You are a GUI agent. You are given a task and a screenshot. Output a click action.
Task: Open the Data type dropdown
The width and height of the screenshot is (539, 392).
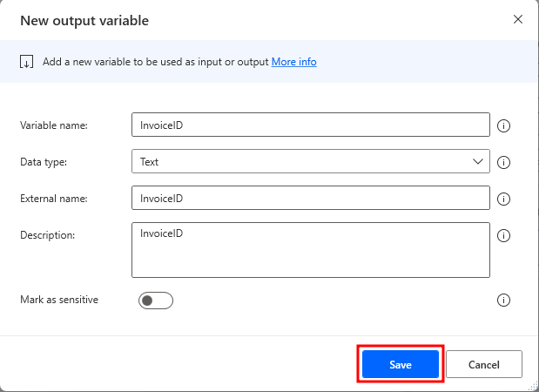click(310, 161)
